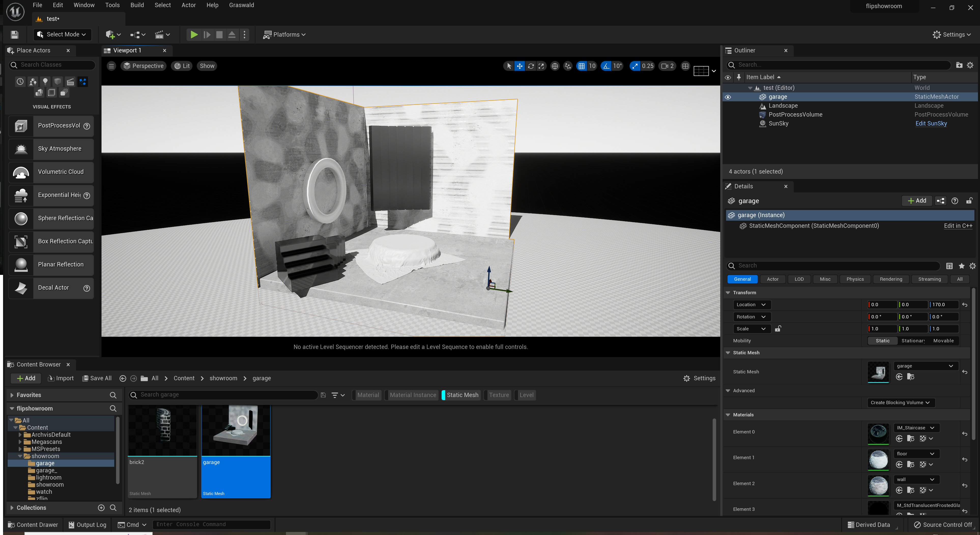
Task: Set Mobility to Movable
Action: coord(943,341)
